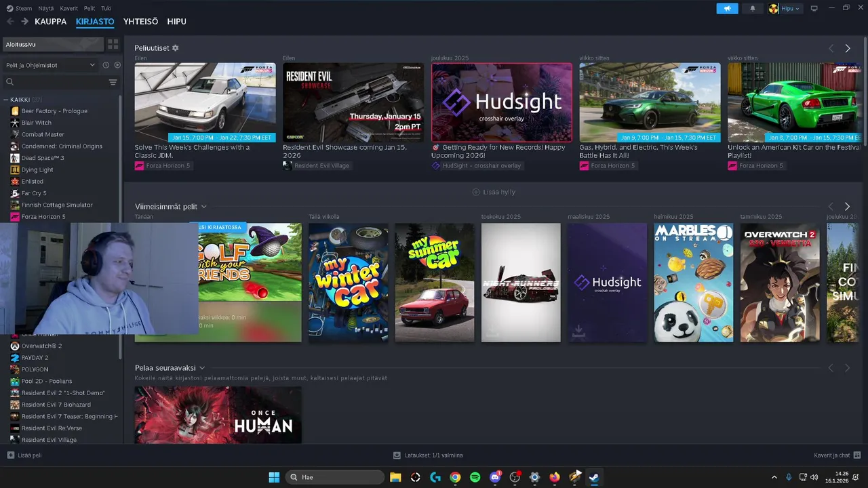Open Peliuutiset settings gear
This screenshot has height=488, width=868.
(176, 48)
